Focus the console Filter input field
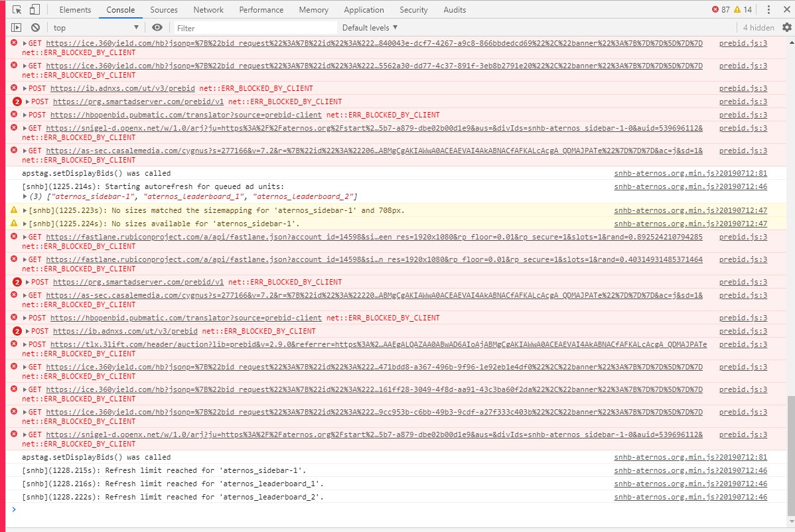Image resolution: width=795 pixels, height=532 pixels. (255, 28)
